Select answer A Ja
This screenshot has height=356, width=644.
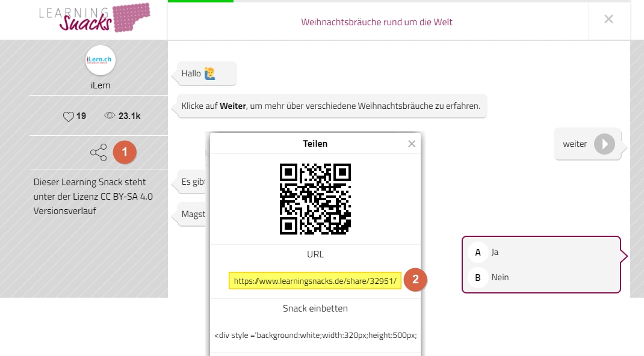541,252
